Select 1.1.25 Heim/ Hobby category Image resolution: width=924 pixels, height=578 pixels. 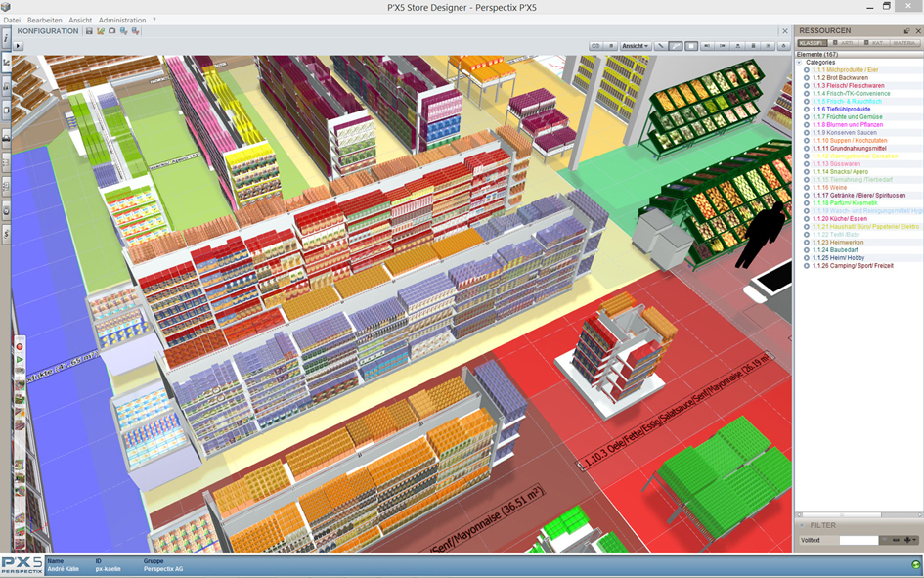837,258
